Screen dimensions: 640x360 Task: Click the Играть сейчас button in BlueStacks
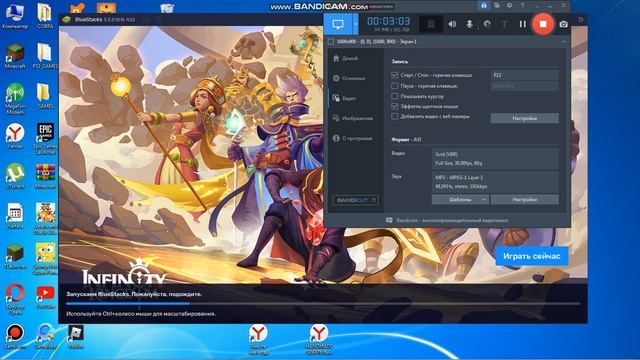click(532, 256)
